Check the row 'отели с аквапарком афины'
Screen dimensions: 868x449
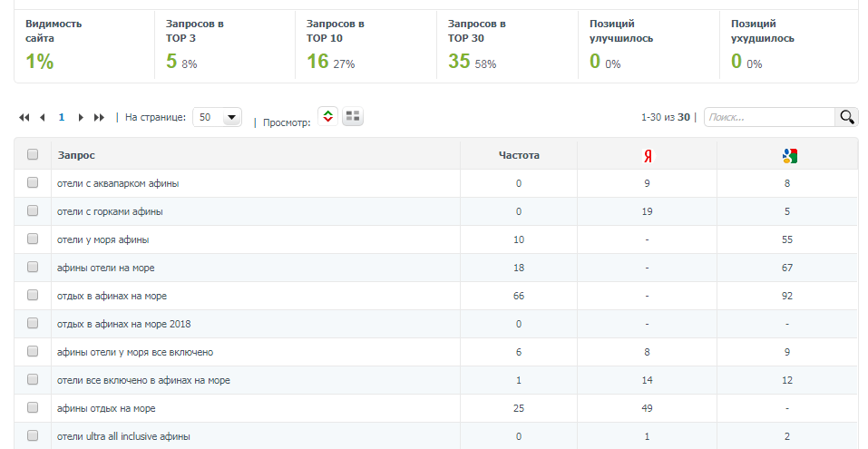(33, 183)
